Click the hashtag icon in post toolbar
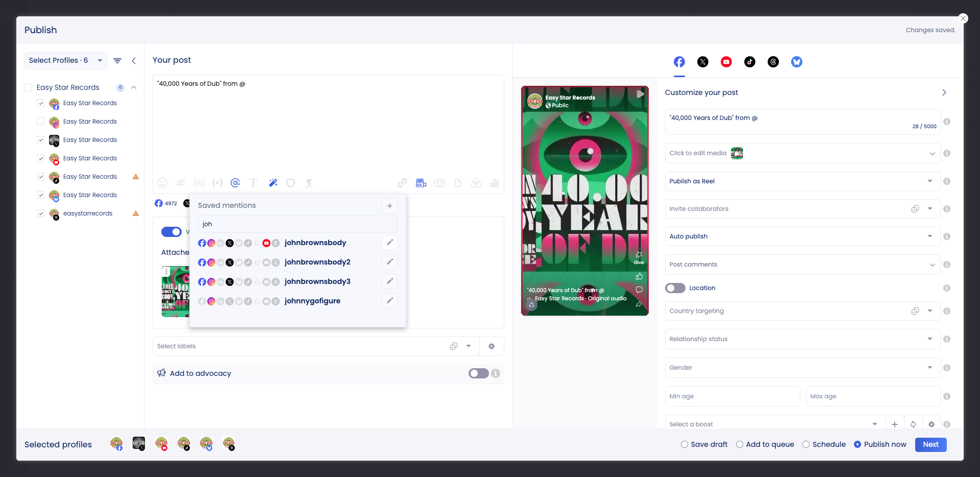The width and height of the screenshot is (980, 477). point(181,183)
